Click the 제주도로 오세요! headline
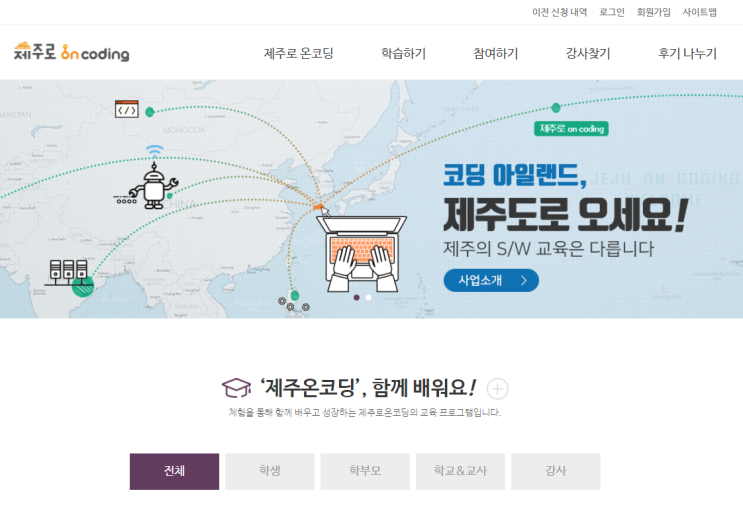Image resolution: width=743 pixels, height=517 pixels. tap(565, 215)
